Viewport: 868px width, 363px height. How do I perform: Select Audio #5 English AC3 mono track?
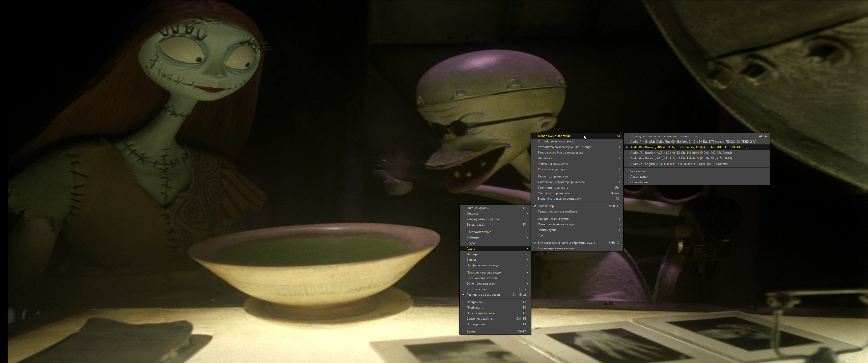(x=696, y=164)
